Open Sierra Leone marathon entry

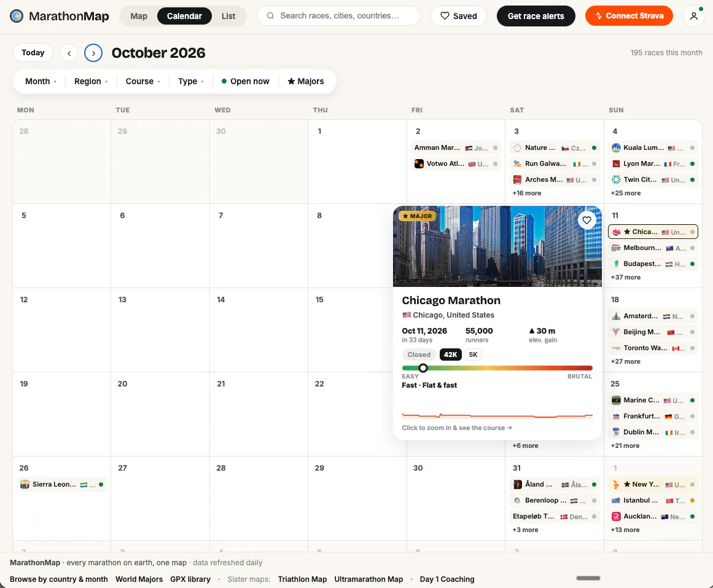click(x=62, y=484)
